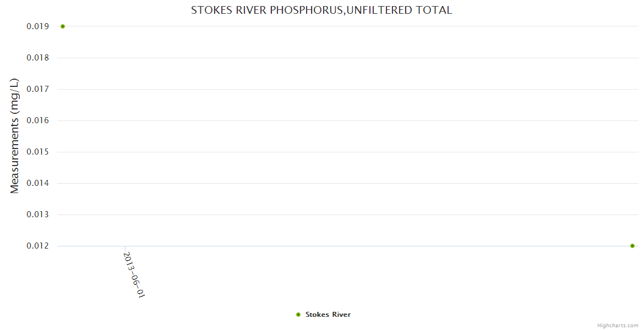Click the 0.015 y-axis label

coord(37,152)
